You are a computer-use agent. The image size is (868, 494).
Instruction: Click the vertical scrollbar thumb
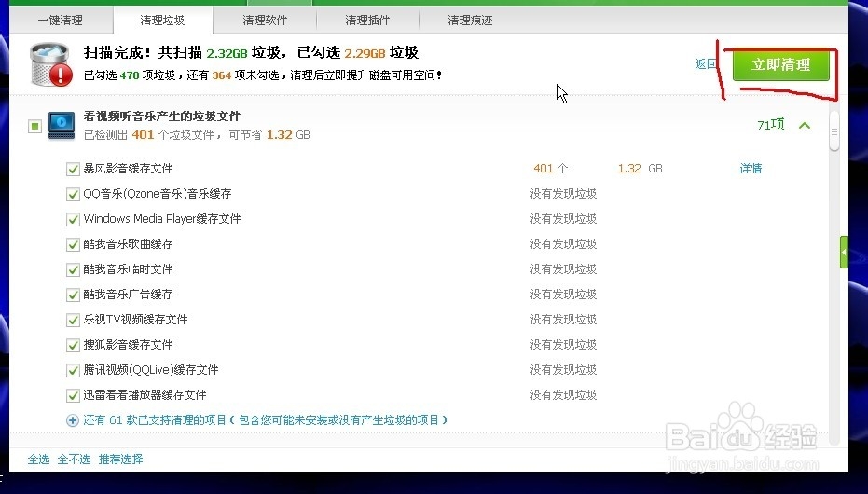[834, 131]
